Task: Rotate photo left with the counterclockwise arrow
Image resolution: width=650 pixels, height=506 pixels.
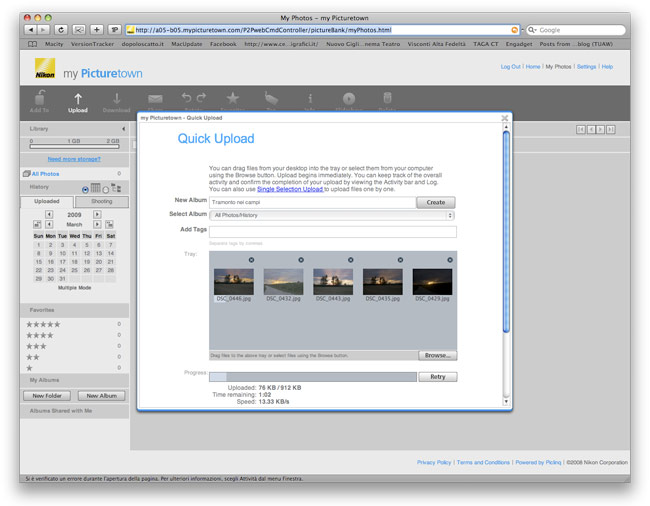Action: click(186, 97)
